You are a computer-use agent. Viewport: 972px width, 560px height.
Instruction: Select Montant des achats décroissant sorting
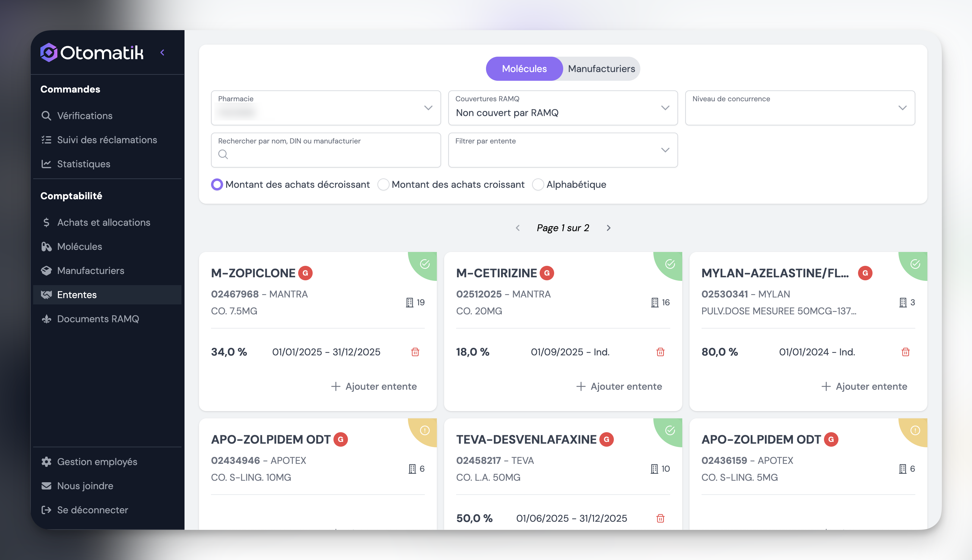[x=217, y=185]
